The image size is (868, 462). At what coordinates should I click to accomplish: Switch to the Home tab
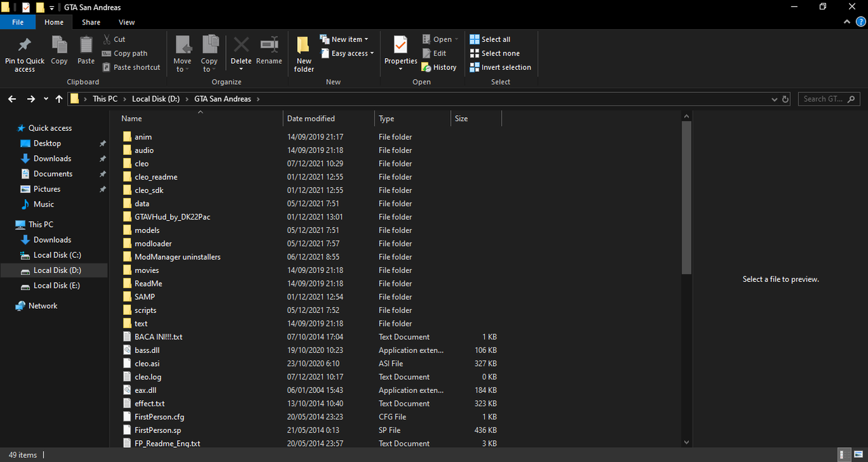pos(54,22)
